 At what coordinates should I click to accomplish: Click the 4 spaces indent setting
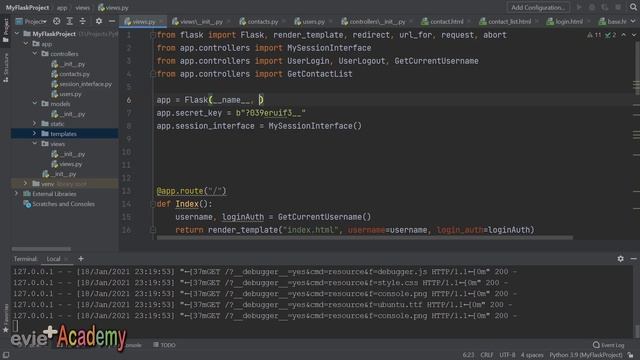pyautogui.click(x=532, y=356)
